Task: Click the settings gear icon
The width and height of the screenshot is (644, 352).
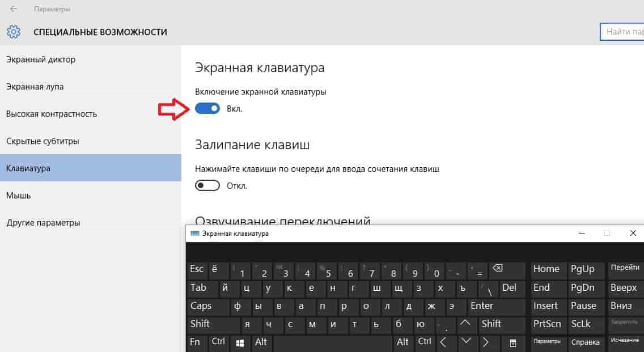Action: coord(13,32)
